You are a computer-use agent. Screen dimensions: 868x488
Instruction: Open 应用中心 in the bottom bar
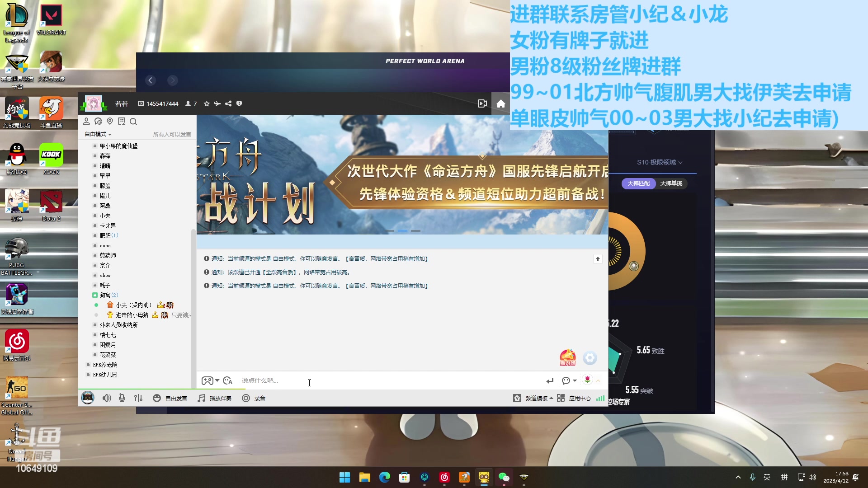[580, 398]
